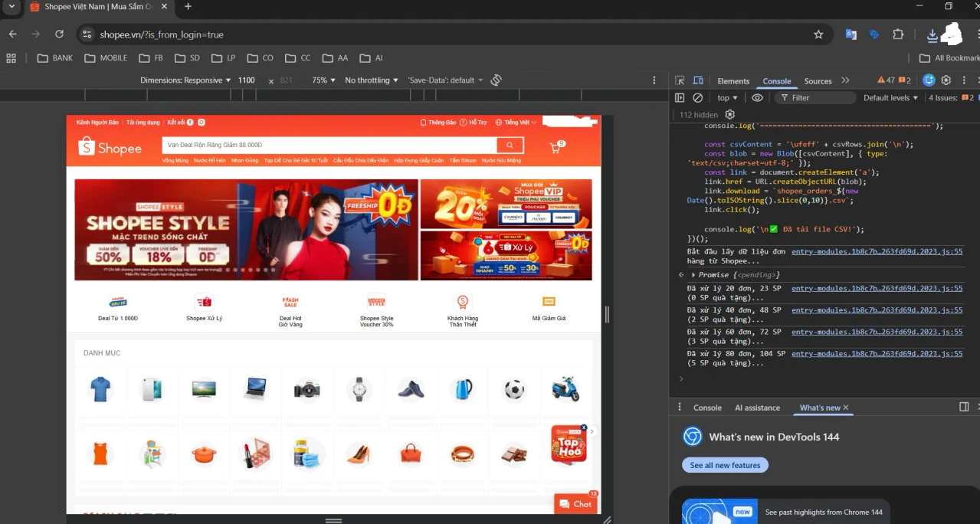The width and height of the screenshot is (980, 524).
Task: Activate the inspect element picker tool
Action: 680,80
